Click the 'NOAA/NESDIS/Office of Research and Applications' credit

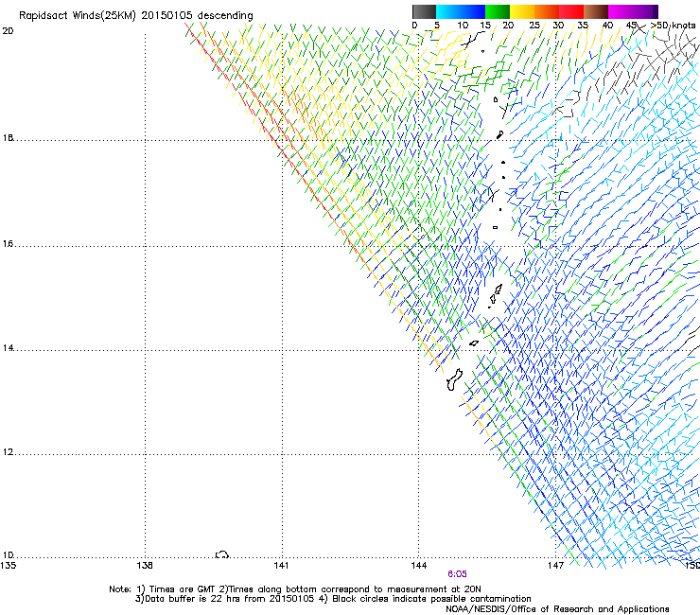pyautogui.click(x=557, y=609)
